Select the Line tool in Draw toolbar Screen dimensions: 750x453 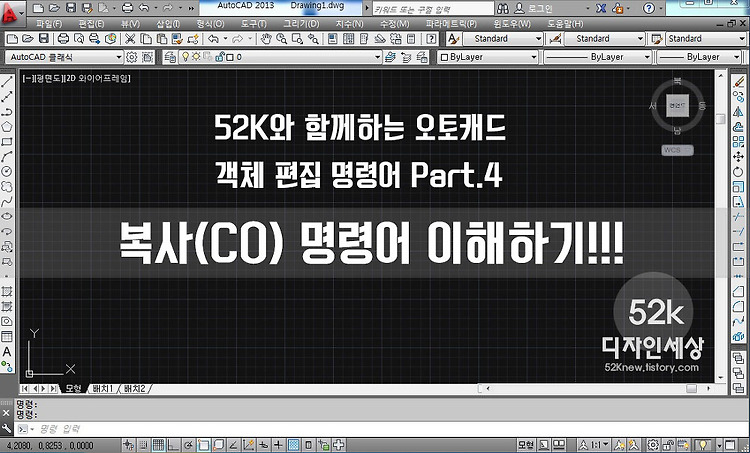tap(7, 82)
